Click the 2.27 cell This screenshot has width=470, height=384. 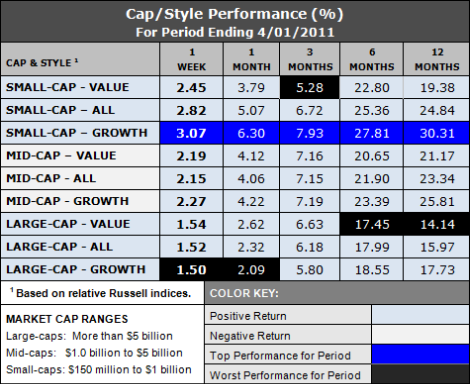[191, 201]
